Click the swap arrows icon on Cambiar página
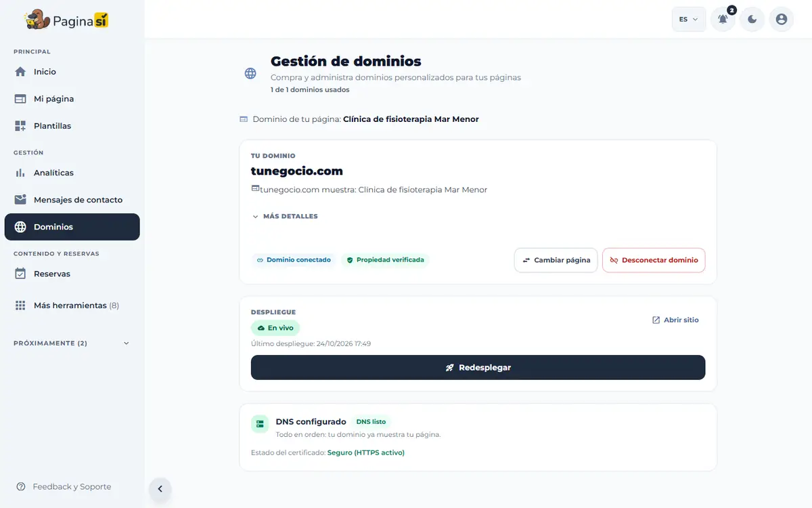812x508 pixels. (526, 260)
